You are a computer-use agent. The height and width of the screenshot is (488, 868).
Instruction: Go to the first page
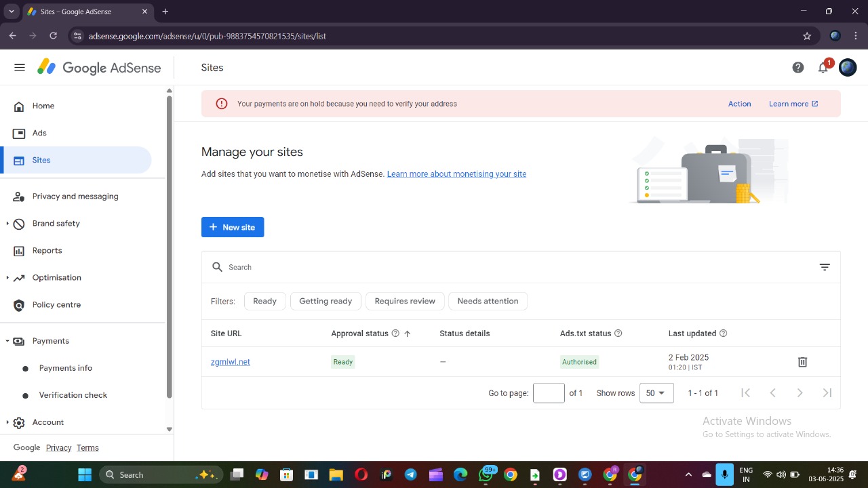click(x=746, y=393)
